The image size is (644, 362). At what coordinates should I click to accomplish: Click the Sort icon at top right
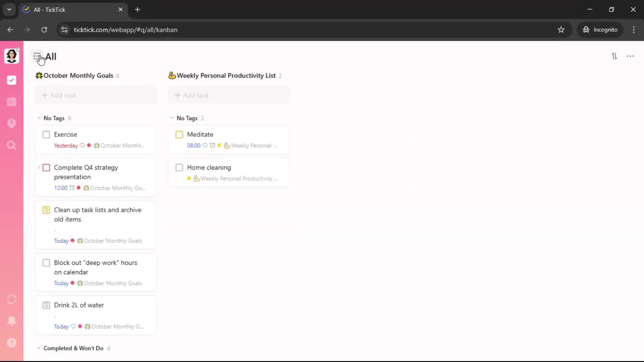pyautogui.click(x=614, y=56)
